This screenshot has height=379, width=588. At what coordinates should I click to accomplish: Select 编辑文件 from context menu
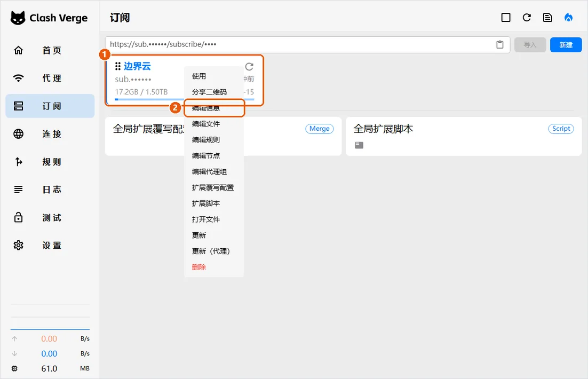pyautogui.click(x=214, y=124)
